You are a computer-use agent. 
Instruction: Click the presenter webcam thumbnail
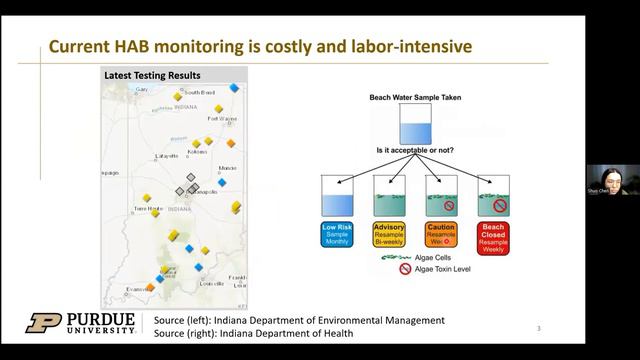coord(613,180)
